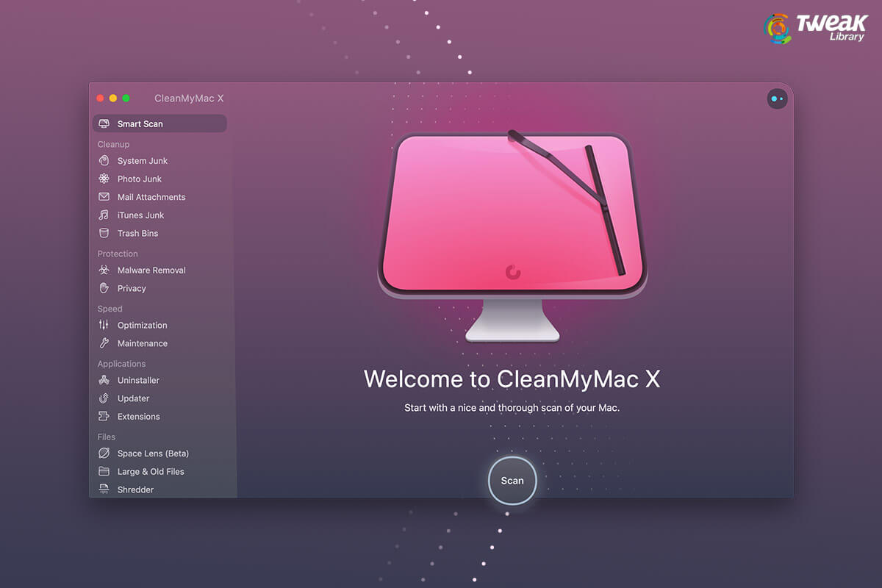Image resolution: width=882 pixels, height=588 pixels.
Task: Click the Scan button
Action: click(512, 481)
